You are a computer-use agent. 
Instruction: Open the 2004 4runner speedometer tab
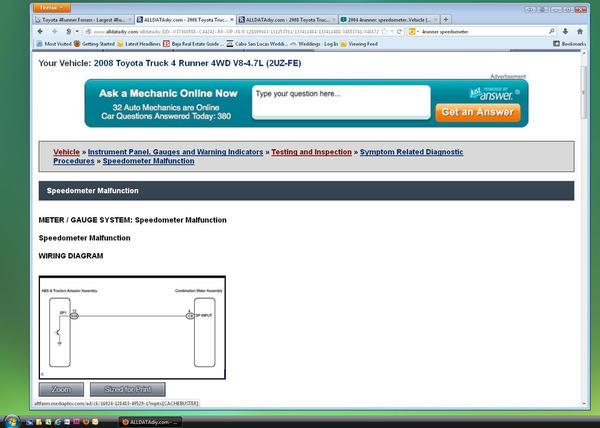tap(389, 19)
